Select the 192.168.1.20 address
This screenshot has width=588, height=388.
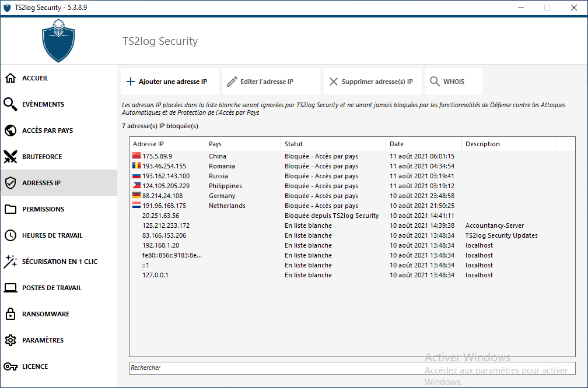pyautogui.click(x=160, y=245)
